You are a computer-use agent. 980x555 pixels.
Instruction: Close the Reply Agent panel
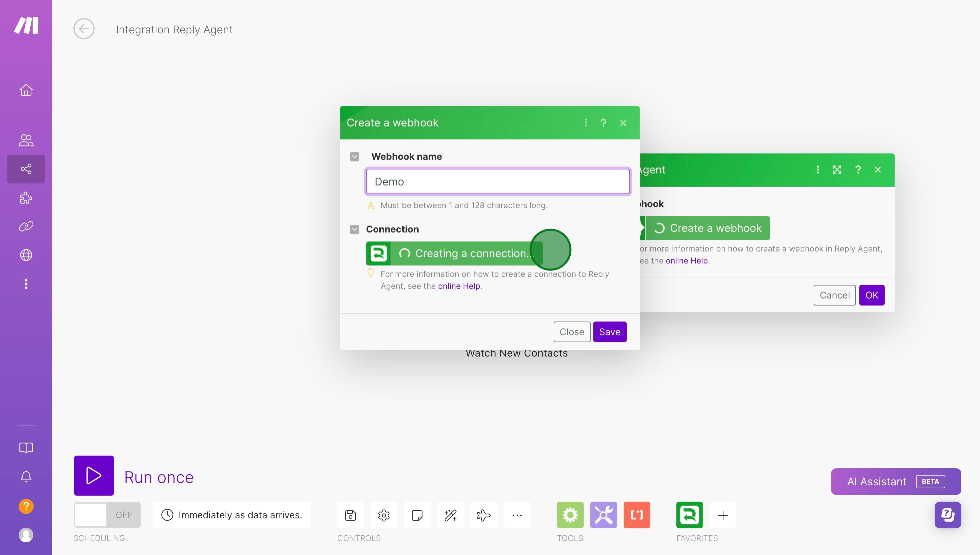pyautogui.click(x=878, y=170)
